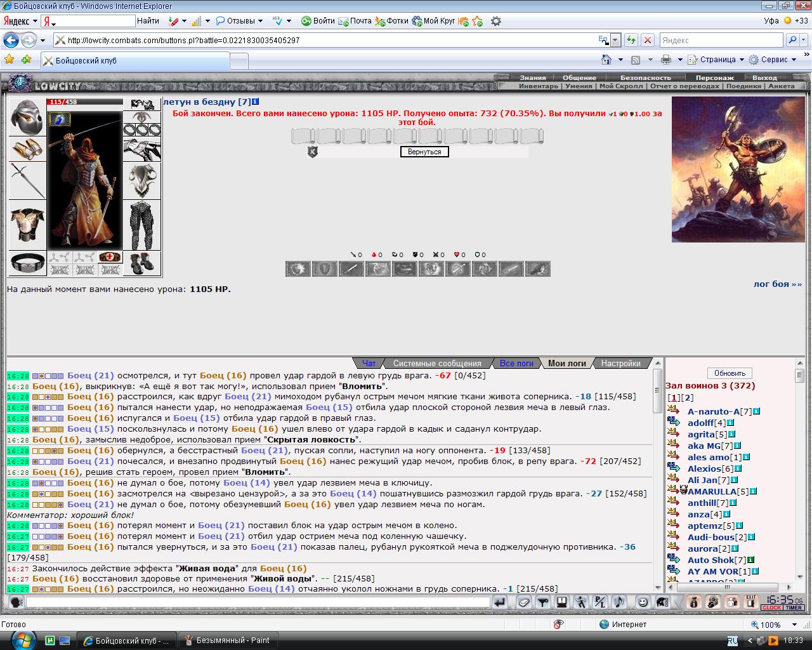
Task: Open the Инвентарь menu item
Action: (x=538, y=86)
